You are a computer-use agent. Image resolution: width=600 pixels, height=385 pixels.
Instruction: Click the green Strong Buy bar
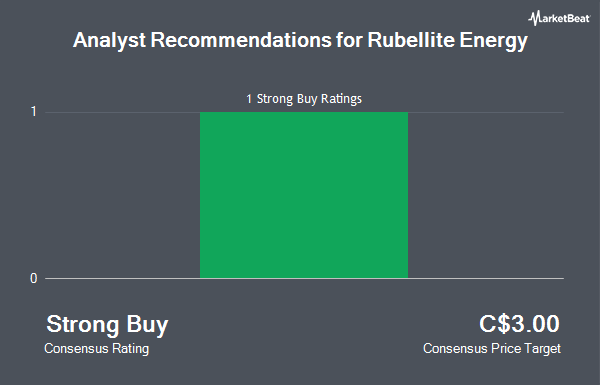[x=304, y=195]
